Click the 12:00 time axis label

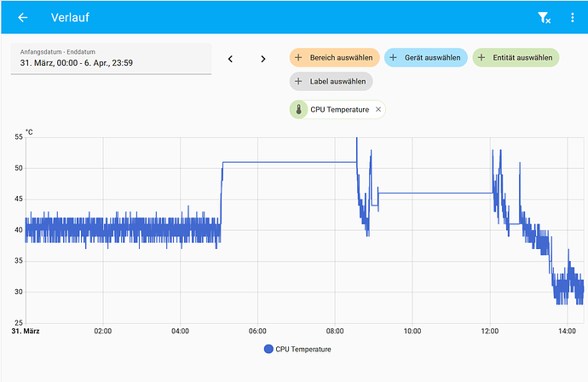(x=490, y=331)
